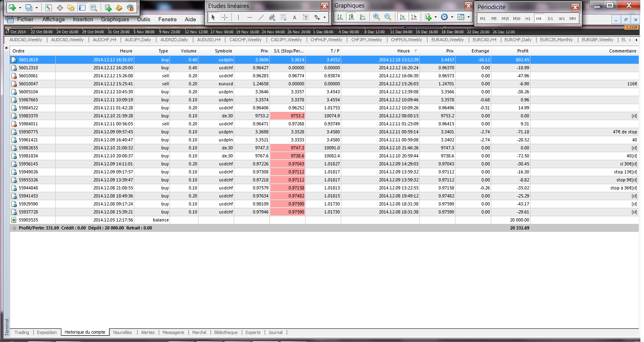Open the Market Watch toolbar icon
Viewport: 644px width, 342px height.
[49, 8]
